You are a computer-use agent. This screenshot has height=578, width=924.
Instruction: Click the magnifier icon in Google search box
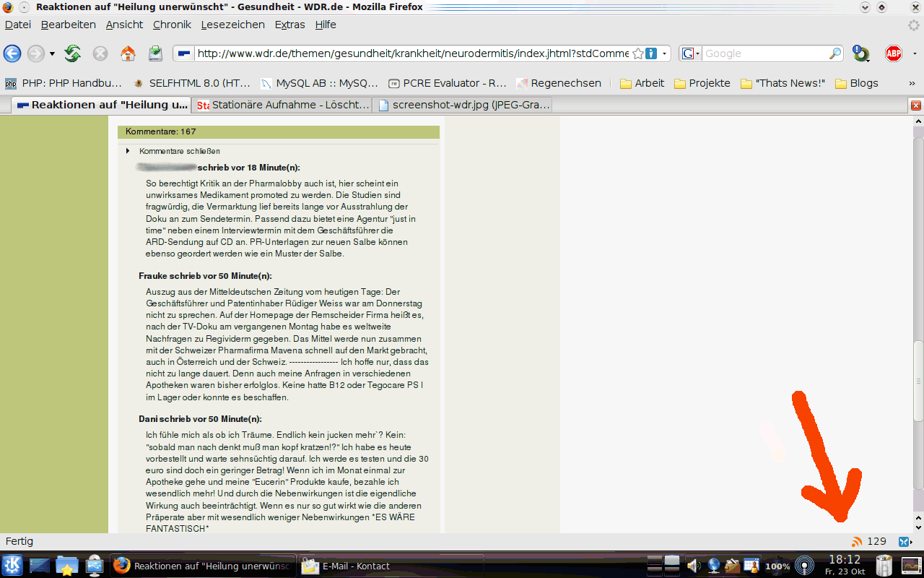834,53
